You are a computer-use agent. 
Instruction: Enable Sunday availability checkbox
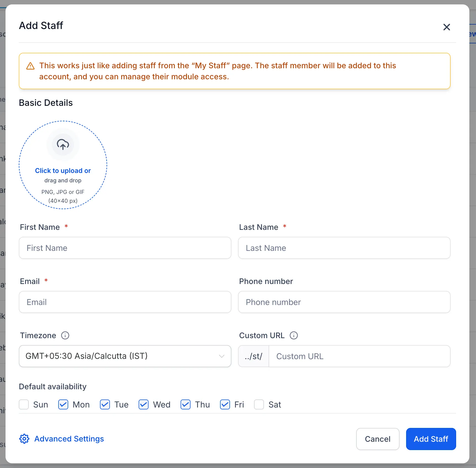(x=24, y=404)
